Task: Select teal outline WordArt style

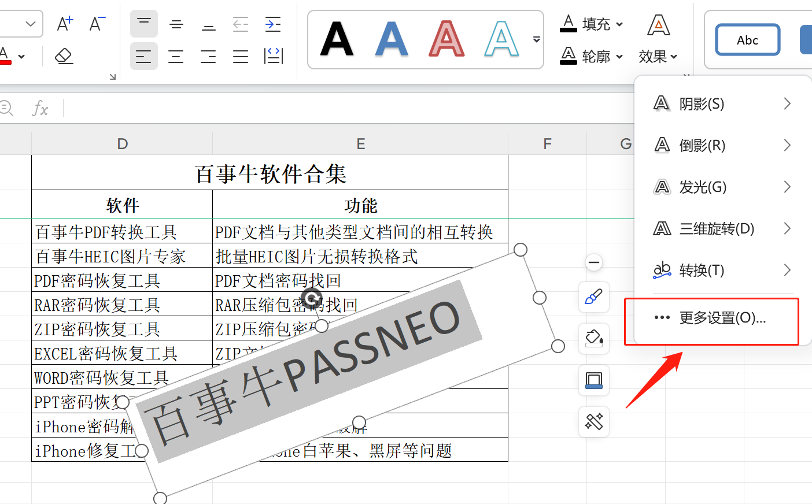Action: [501, 39]
